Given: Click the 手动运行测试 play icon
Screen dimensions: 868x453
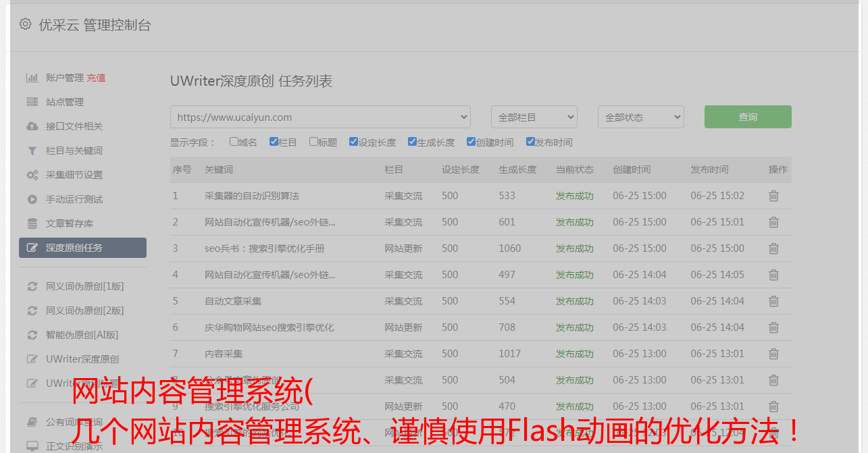Looking at the screenshot, I should tap(32, 199).
